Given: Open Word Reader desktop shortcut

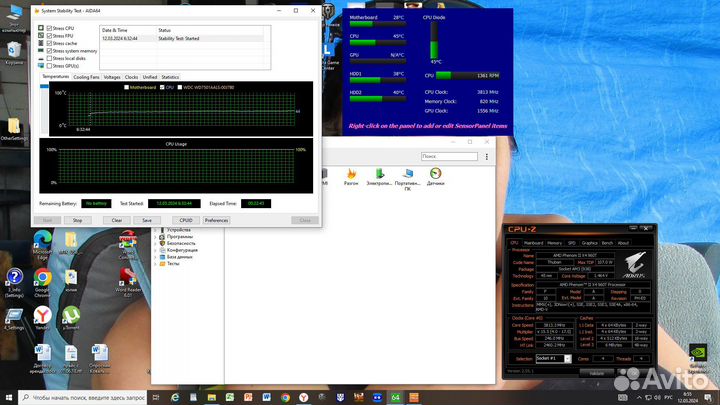Looking at the screenshot, I should [128, 283].
